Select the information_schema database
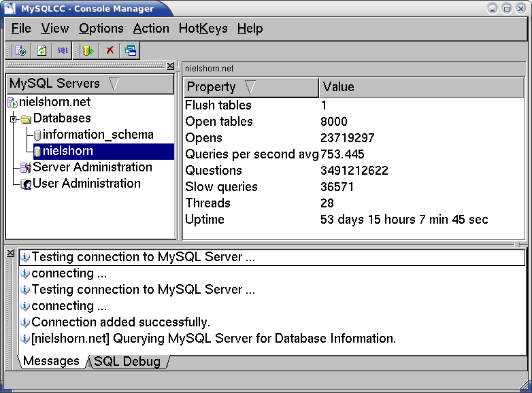Screen dimensions: 532x393 tap(98, 135)
